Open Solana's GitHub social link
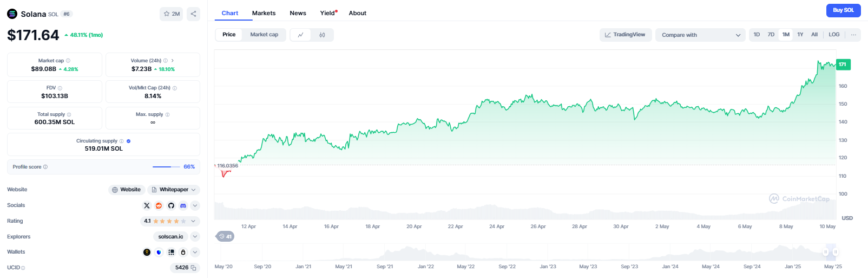This screenshot has width=868, height=278. pos(171,206)
